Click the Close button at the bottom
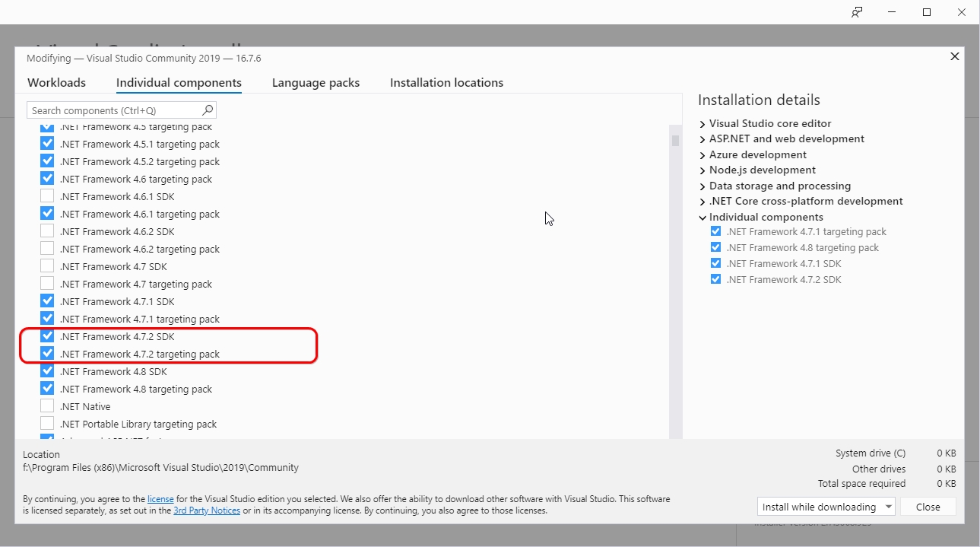Screen dimensions: 980x547 point(928,507)
